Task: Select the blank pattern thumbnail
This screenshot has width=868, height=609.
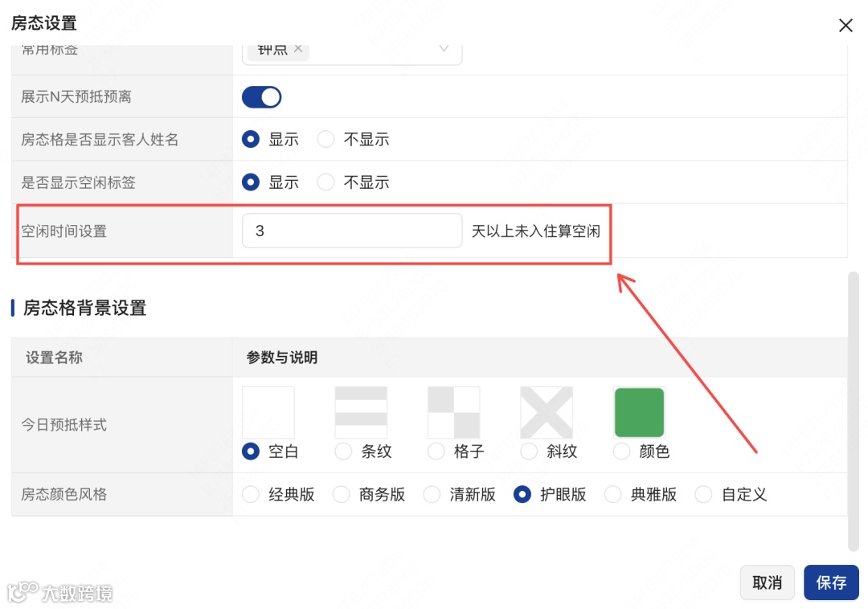Action: pyautogui.click(x=268, y=413)
